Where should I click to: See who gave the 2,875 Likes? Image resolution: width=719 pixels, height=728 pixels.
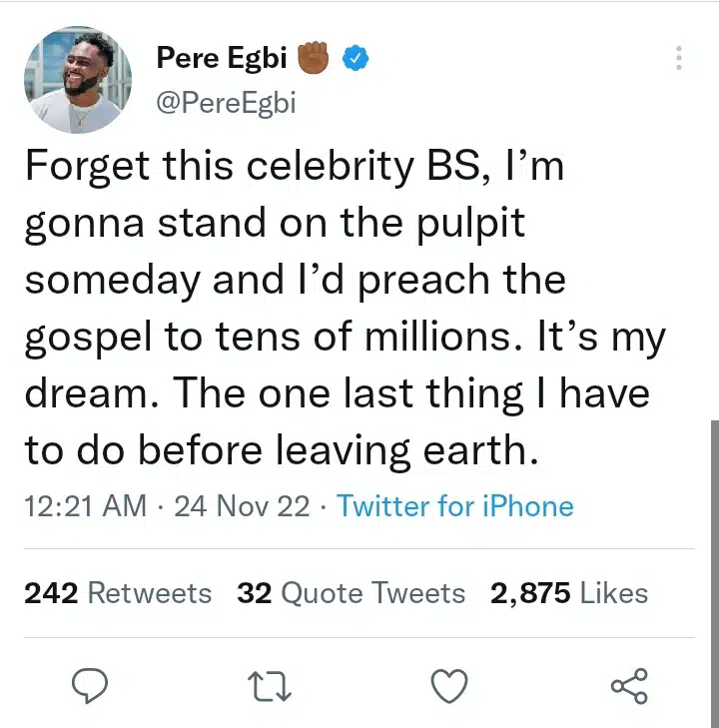[x=569, y=593]
